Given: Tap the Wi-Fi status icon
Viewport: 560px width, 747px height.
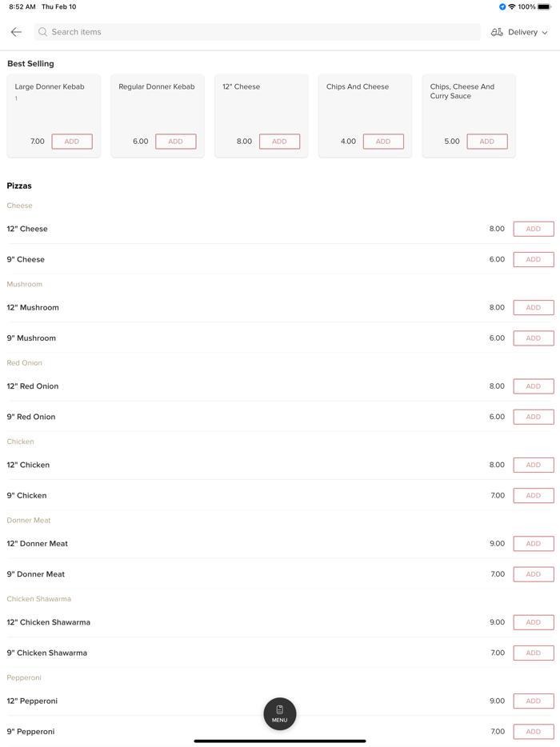Looking at the screenshot, I should 512,6.
